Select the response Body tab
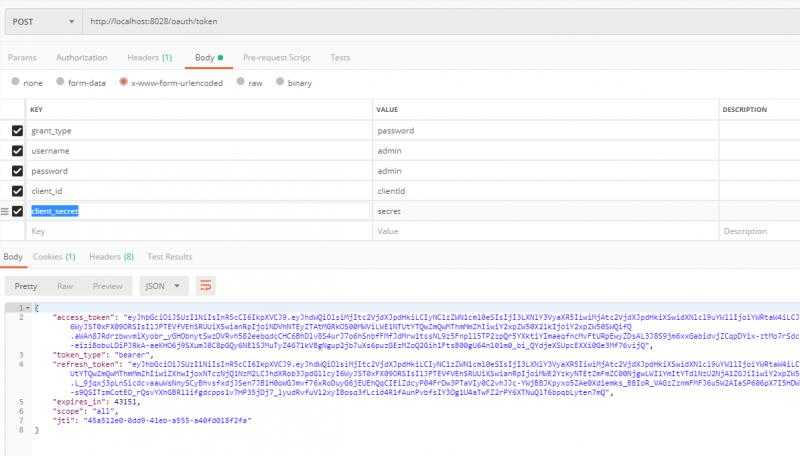Viewport: 800px width, 456px height. tap(13, 257)
